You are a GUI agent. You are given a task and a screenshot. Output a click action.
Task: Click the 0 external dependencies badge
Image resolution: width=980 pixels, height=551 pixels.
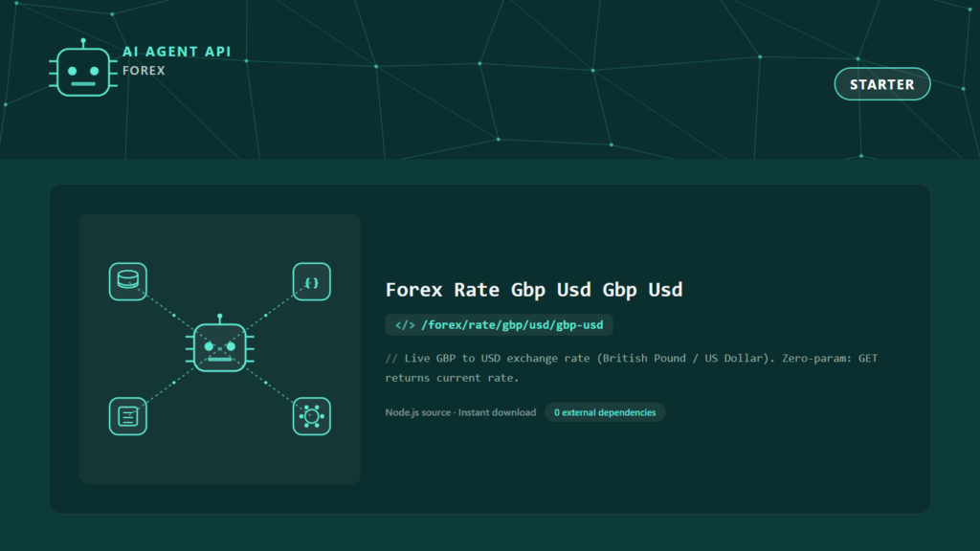pos(605,412)
